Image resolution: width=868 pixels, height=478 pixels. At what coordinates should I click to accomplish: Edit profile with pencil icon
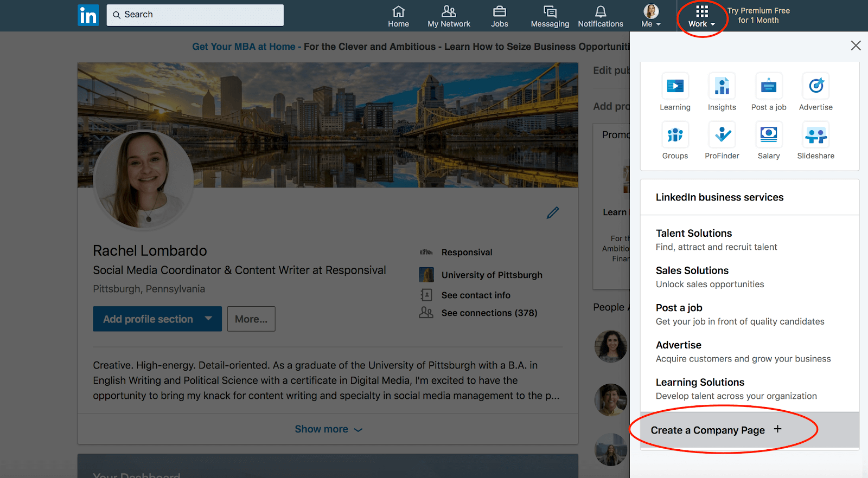[552, 213]
